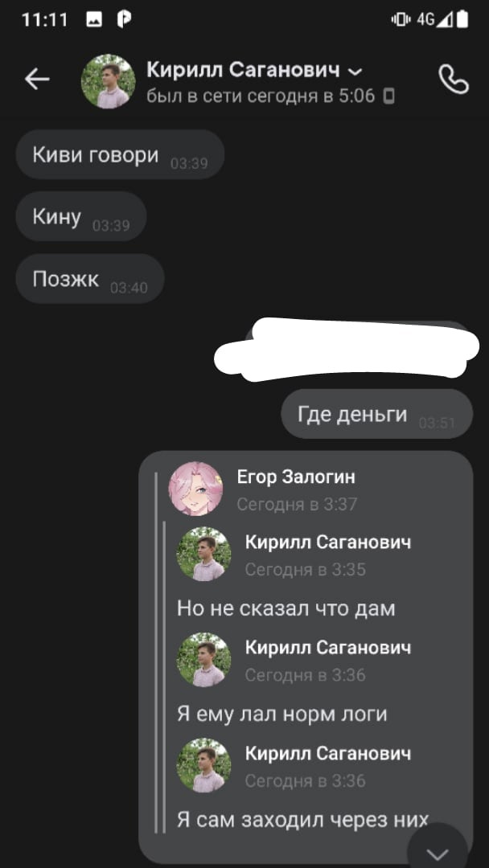The width and height of the screenshot is (489, 868).
Task: Select the 'Кину' message bubble
Action: (81, 216)
